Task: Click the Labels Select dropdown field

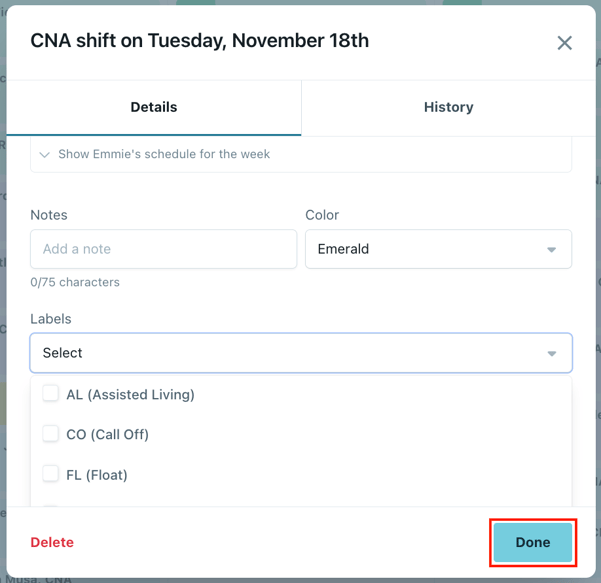Action: coord(300,353)
